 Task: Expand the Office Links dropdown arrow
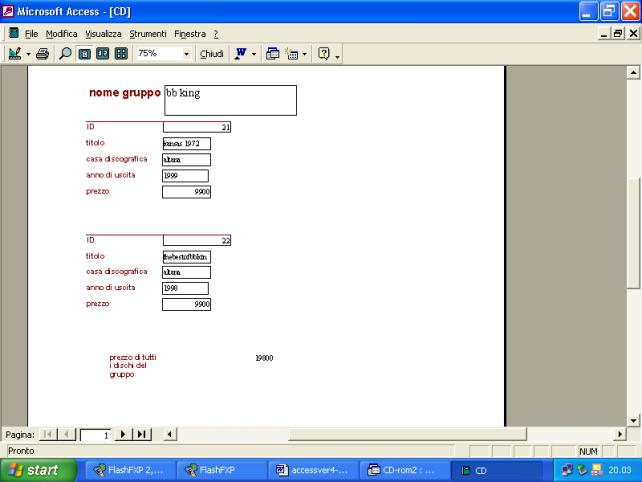(x=254, y=54)
